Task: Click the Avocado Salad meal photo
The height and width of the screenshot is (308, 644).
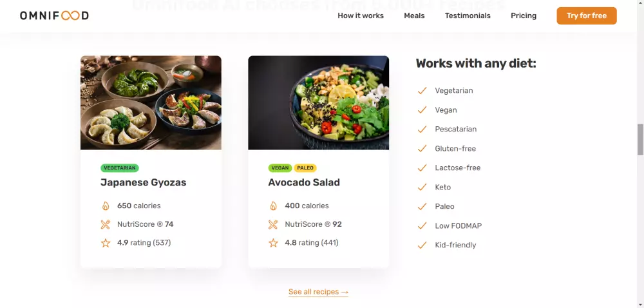Action: tap(318, 102)
